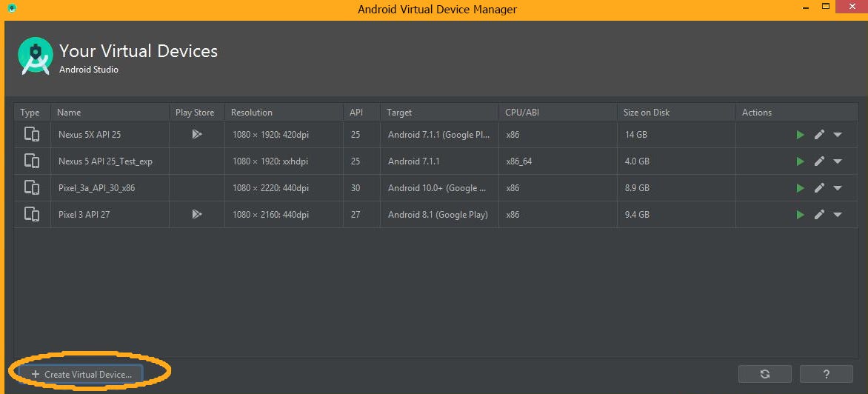The image size is (868, 394).
Task: Open more actions for Nexus 5X API 25
Action: pos(838,135)
